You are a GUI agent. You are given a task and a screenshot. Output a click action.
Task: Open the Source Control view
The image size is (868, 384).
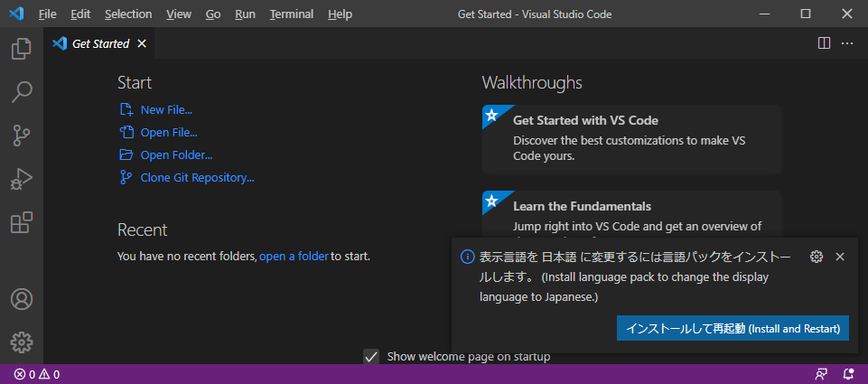[x=22, y=136]
